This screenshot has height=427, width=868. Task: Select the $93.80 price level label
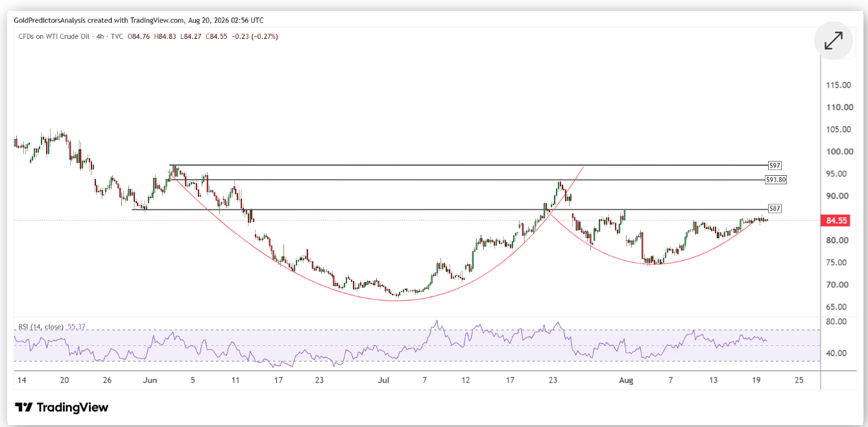coord(777,179)
